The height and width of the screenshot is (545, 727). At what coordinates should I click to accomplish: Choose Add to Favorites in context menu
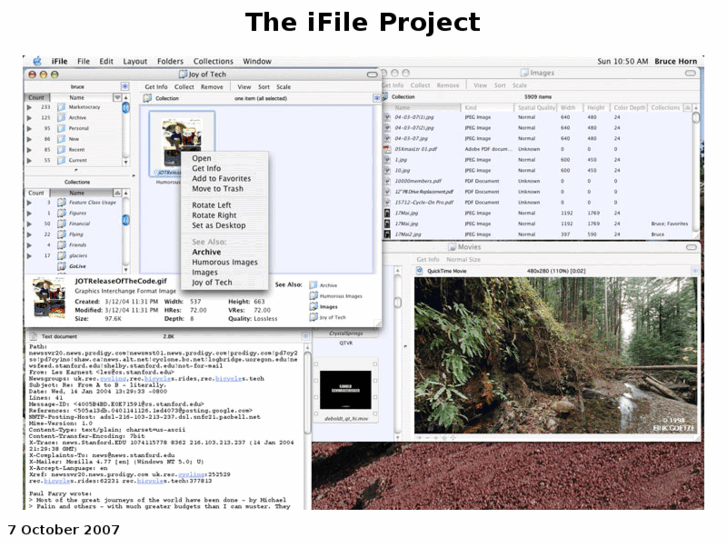pyautogui.click(x=221, y=179)
